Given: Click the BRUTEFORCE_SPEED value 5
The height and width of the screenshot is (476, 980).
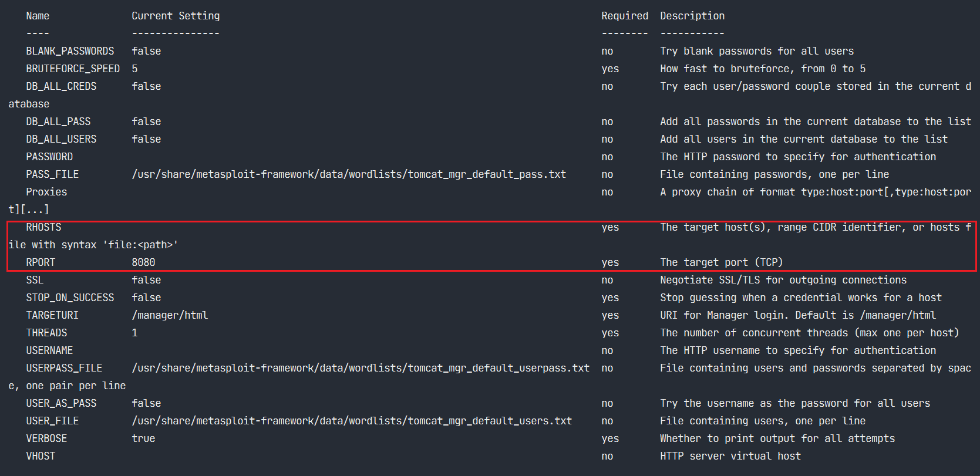Looking at the screenshot, I should click(134, 69).
